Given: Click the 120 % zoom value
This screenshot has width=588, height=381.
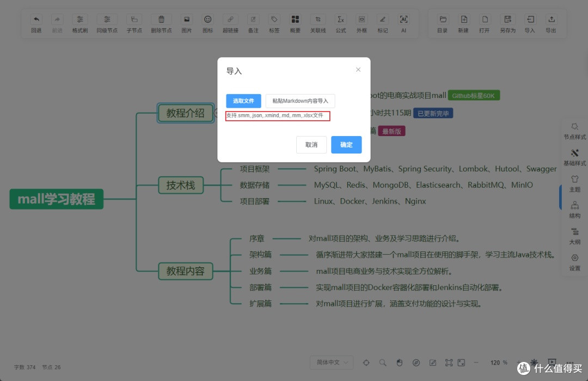Looking at the screenshot, I should click(x=499, y=362).
